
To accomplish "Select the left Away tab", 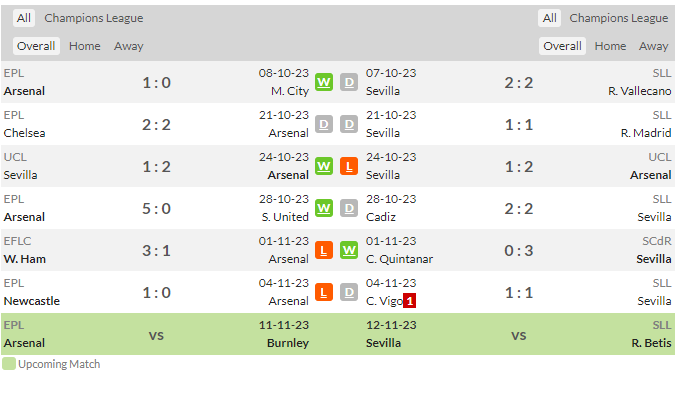I will point(129,46).
